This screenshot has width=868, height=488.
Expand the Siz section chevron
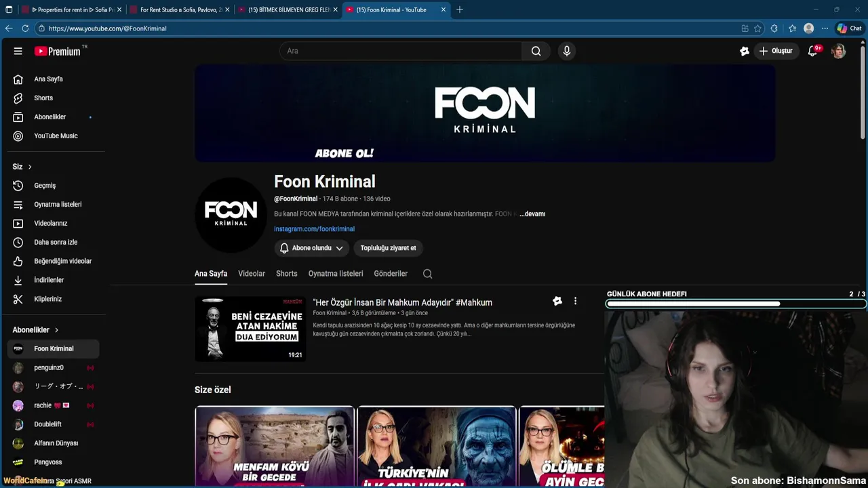click(30, 167)
